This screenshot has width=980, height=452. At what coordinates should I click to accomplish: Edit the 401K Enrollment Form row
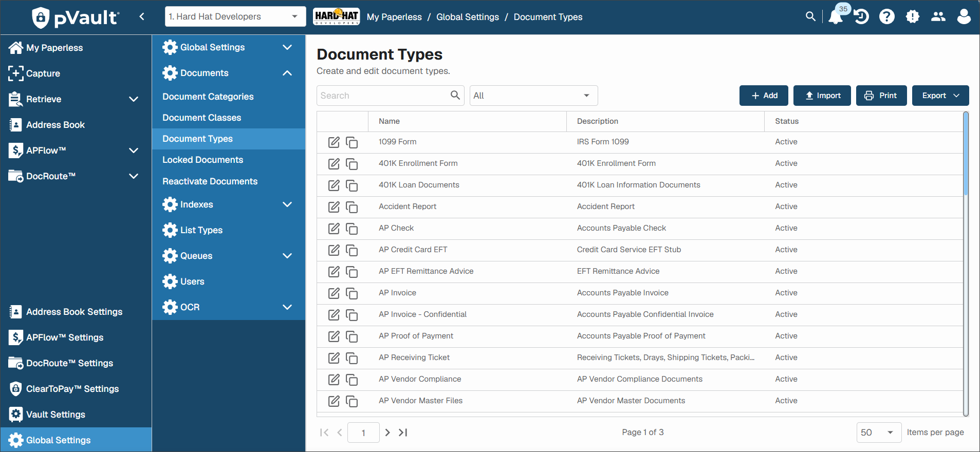coord(334,163)
